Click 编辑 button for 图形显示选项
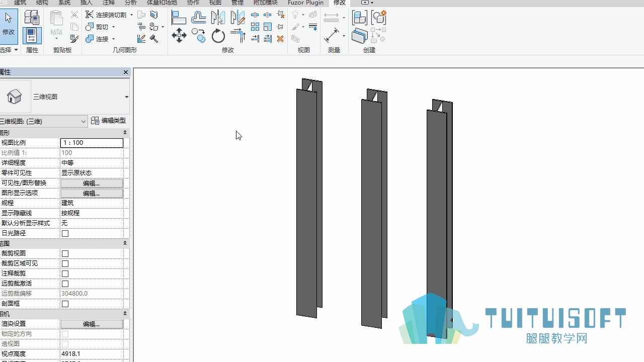The image size is (644, 362). coord(92,193)
